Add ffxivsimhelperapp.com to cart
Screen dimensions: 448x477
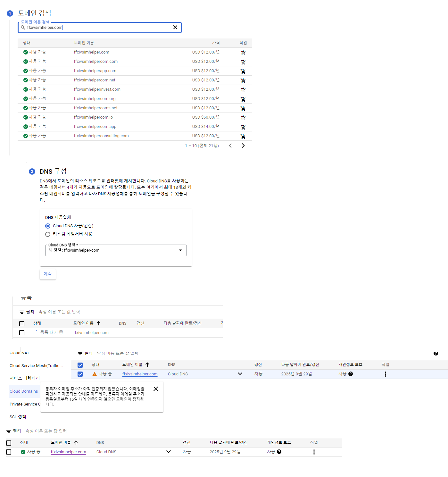[243, 71]
